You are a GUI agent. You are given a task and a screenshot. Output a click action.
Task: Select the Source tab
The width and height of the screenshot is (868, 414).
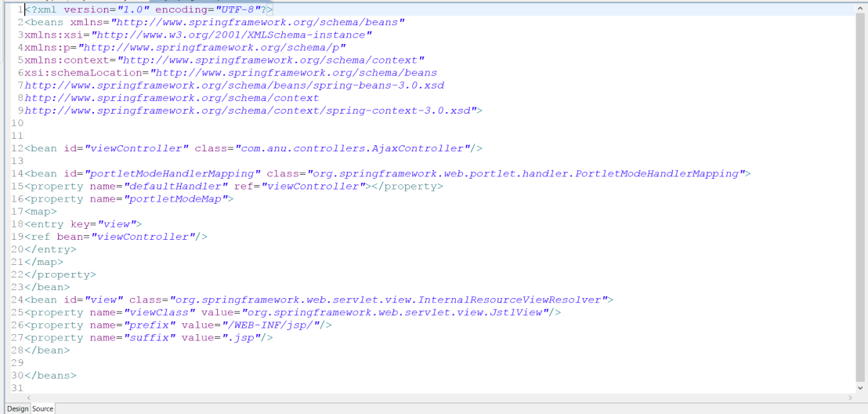pyautogui.click(x=43, y=409)
